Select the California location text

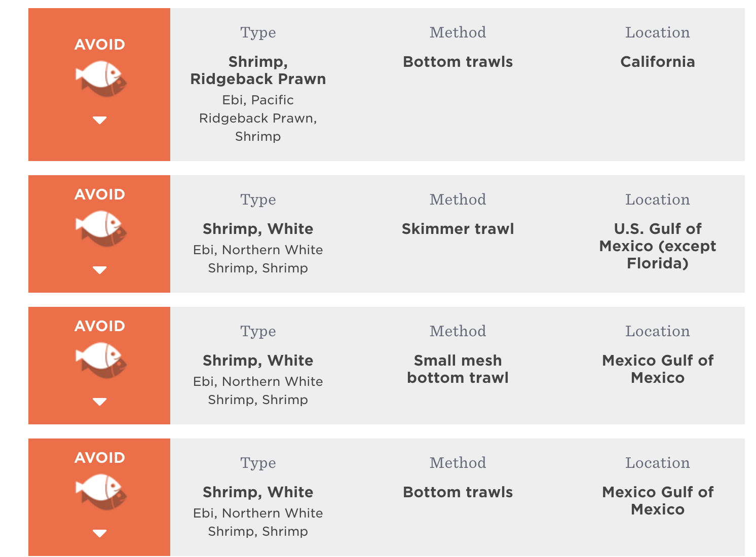(658, 62)
